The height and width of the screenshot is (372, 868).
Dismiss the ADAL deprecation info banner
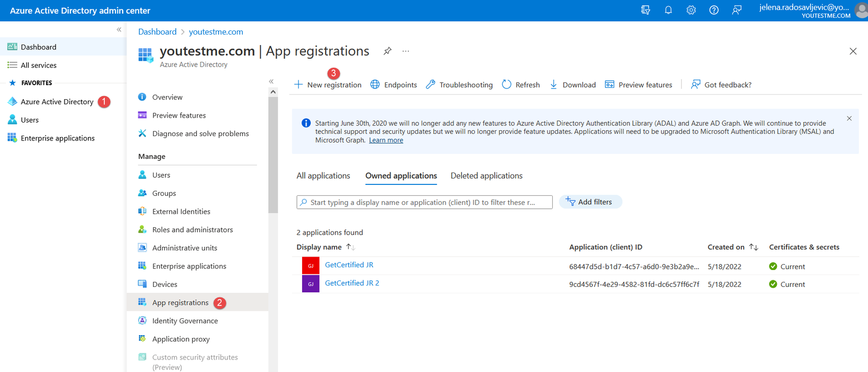[850, 118]
